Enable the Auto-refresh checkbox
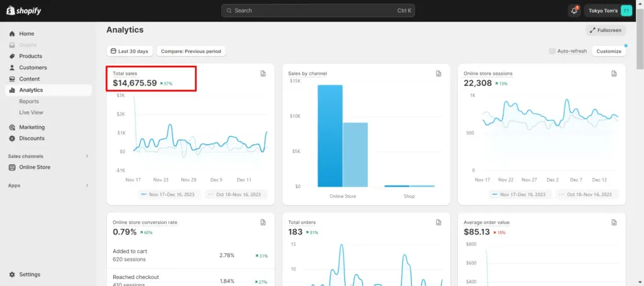The width and height of the screenshot is (644, 286). tap(552, 52)
